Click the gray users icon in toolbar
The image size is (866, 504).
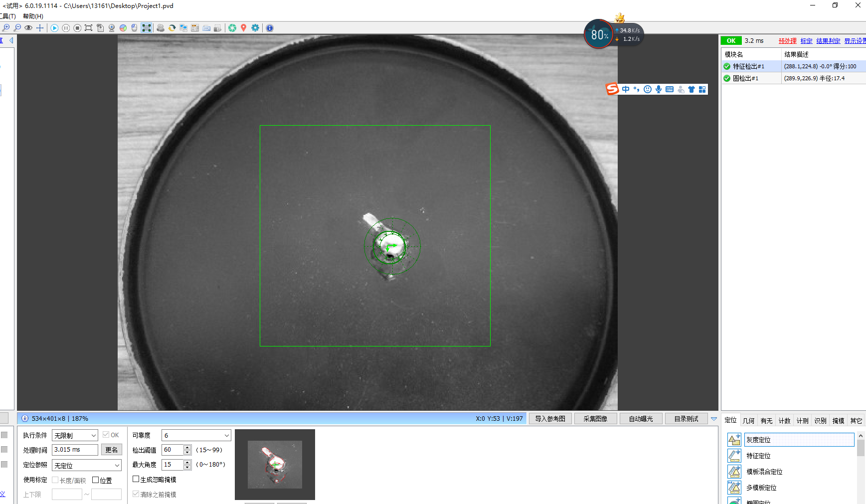click(161, 28)
